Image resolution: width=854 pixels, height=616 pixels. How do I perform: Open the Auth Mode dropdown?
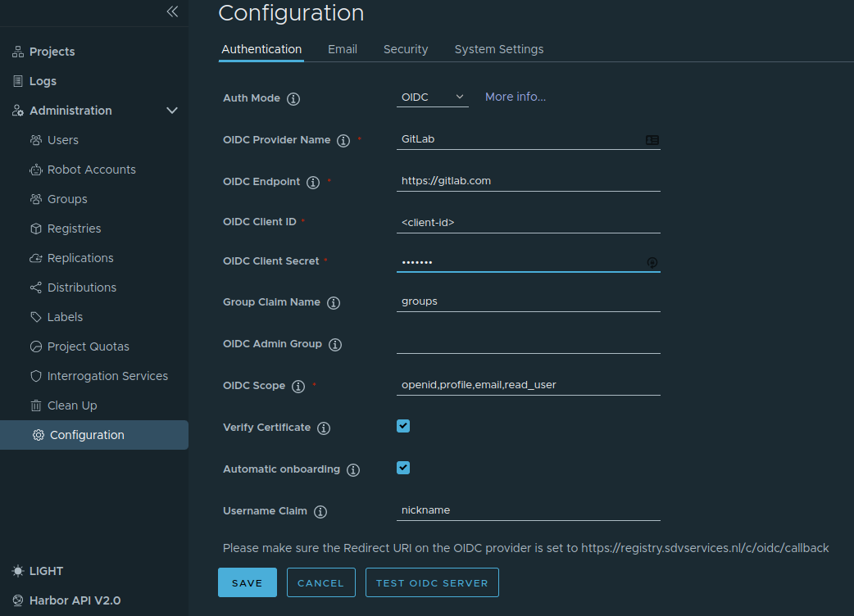pos(432,96)
